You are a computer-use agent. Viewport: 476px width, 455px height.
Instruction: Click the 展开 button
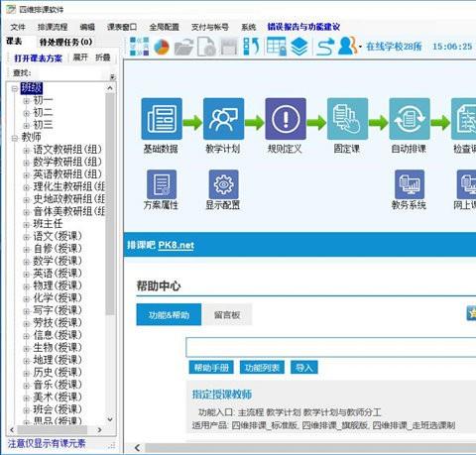coord(80,57)
